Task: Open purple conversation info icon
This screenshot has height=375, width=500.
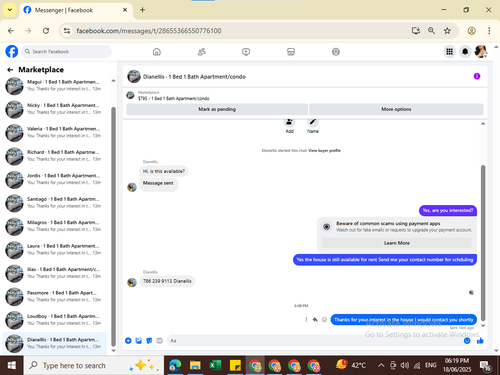Action: pyautogui.click(x=477, y=76)
